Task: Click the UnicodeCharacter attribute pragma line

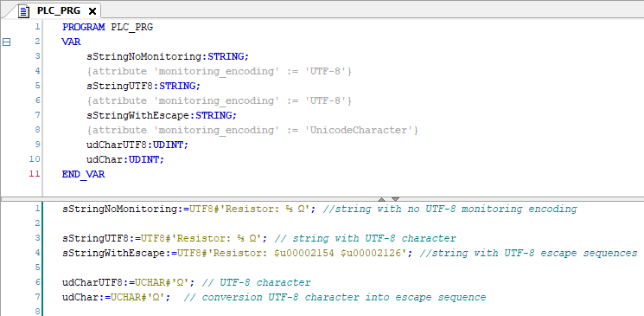Action: click(x=252, y=131)
